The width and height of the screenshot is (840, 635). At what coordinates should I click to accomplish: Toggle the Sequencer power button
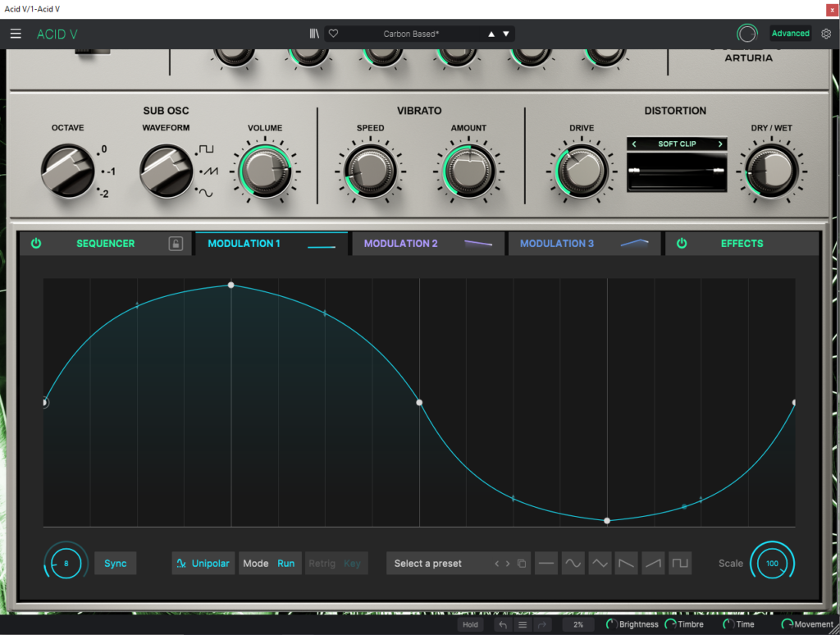[36, 244]
